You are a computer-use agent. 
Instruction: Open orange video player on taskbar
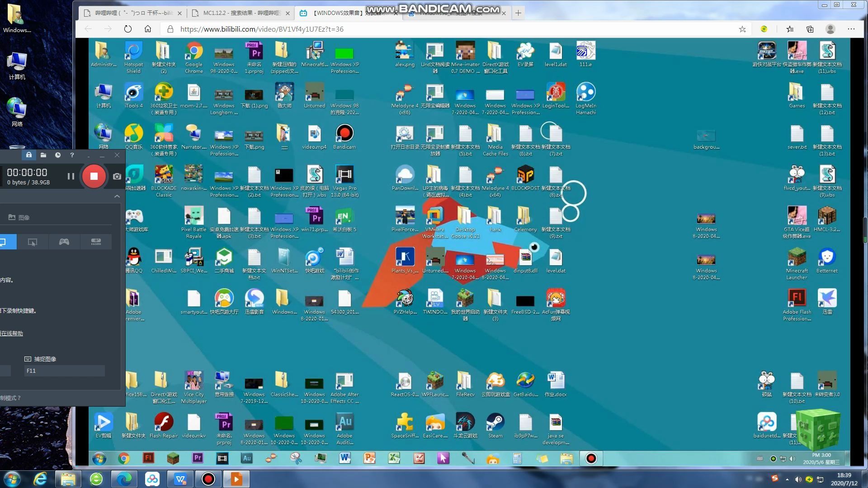click(x=236, y=479)
